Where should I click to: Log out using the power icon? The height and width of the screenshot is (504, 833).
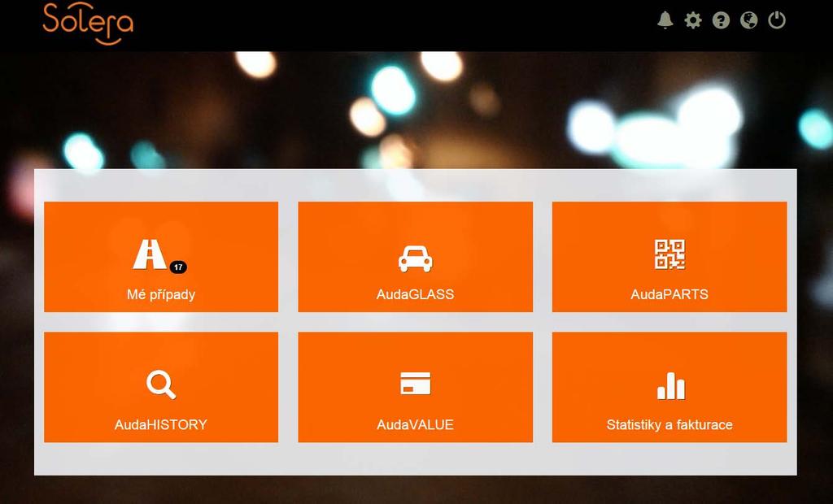(x=777, y=20)
